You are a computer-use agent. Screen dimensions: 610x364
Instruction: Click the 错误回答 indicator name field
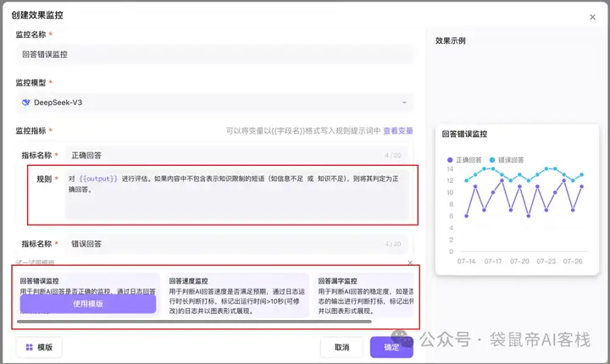(x=236, y=244)
